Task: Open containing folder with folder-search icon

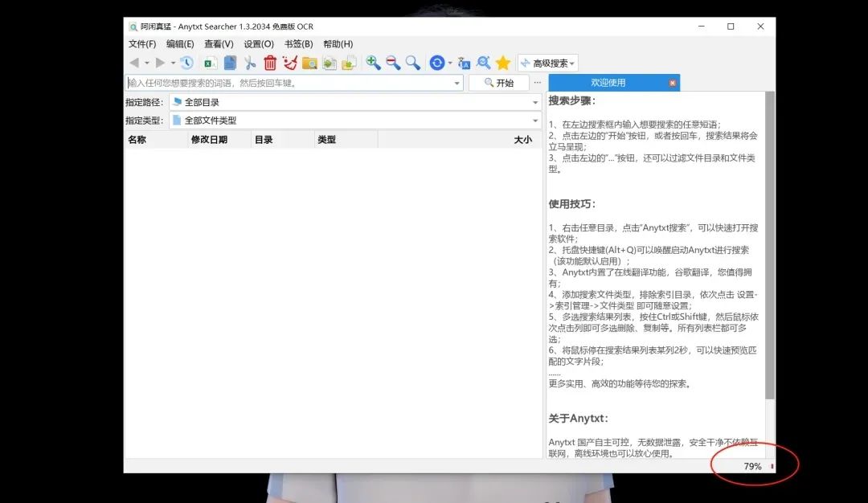Action: 309,63
